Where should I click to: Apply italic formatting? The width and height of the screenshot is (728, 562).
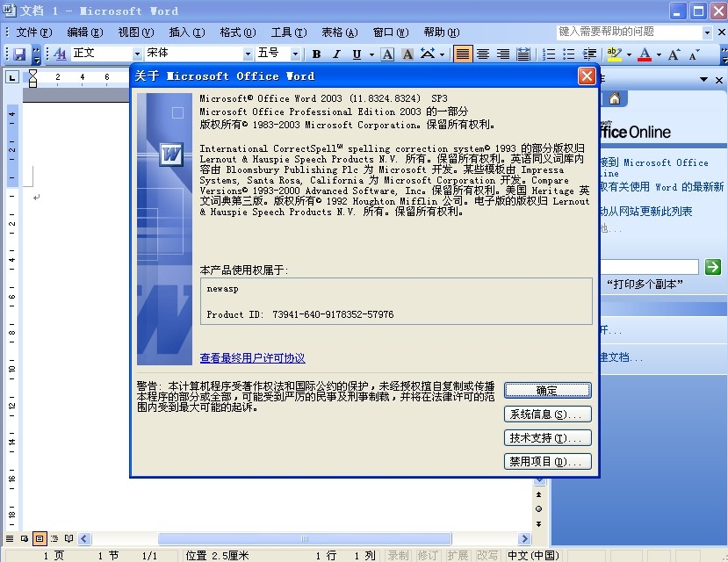[x=336, y=54]
